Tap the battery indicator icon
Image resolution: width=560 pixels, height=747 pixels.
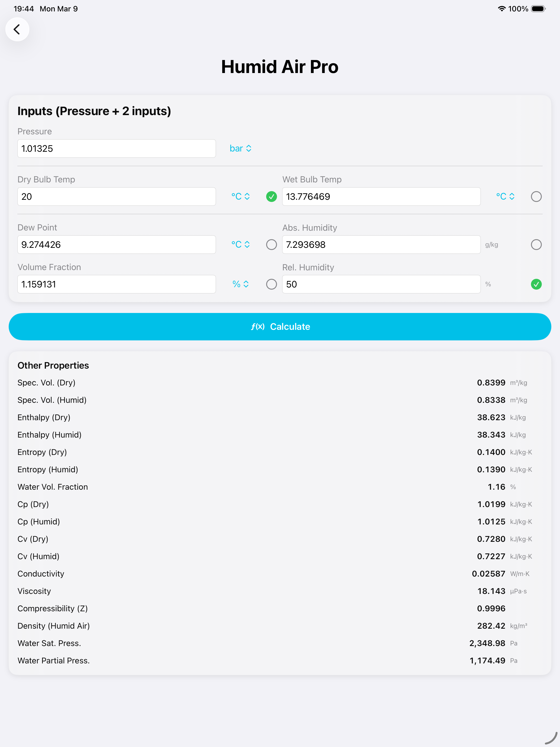point(538,9)
